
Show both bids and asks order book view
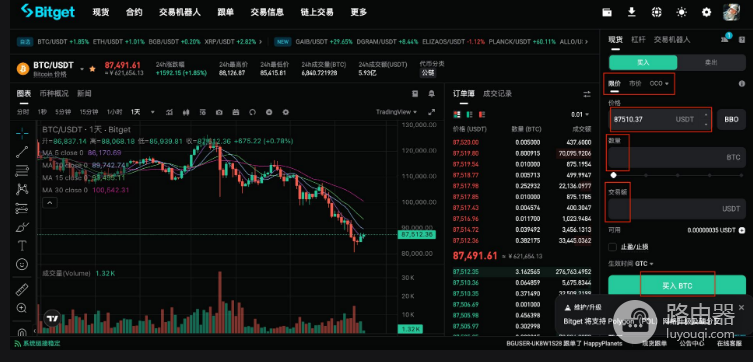click(x=457, y=114)
